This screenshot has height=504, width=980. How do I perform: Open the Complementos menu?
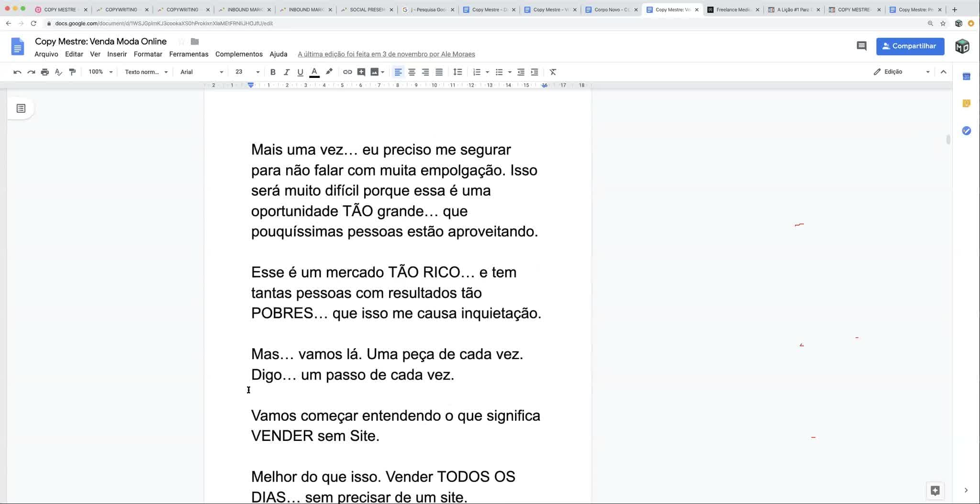coord(239,54)
